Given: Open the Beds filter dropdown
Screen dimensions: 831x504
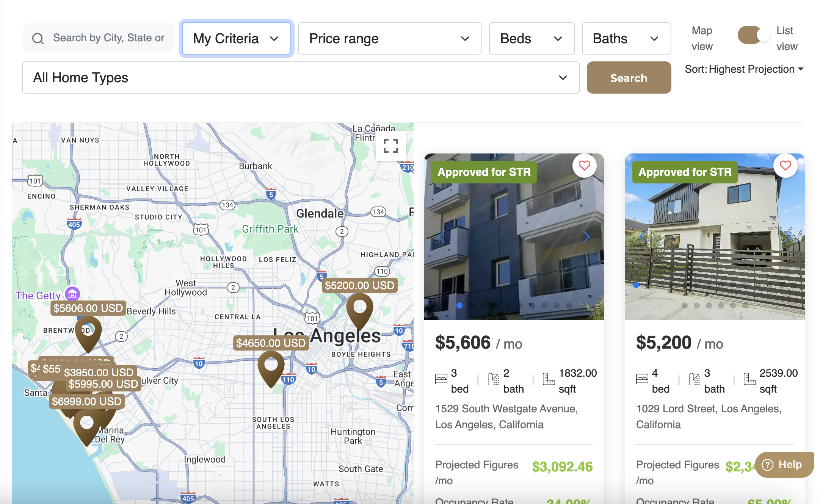Looking at the screenshot, I should click(x=532, y=39).
